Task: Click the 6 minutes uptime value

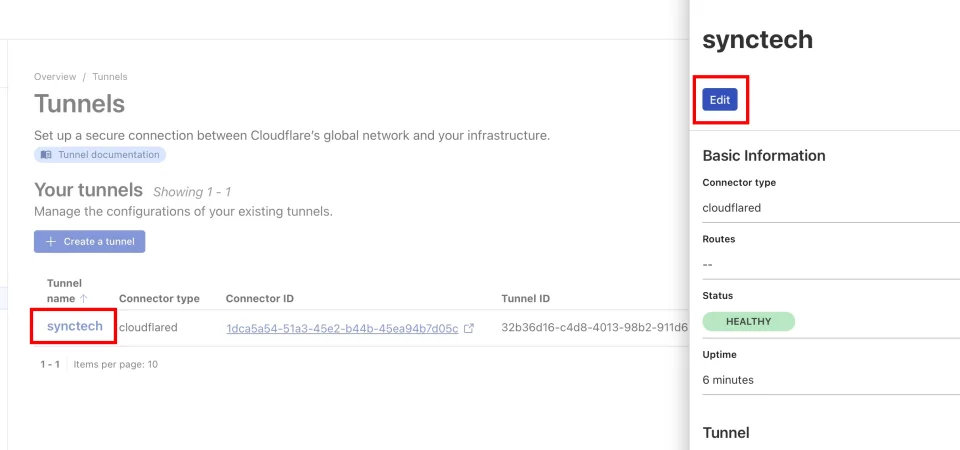Action: click(728, 380)
